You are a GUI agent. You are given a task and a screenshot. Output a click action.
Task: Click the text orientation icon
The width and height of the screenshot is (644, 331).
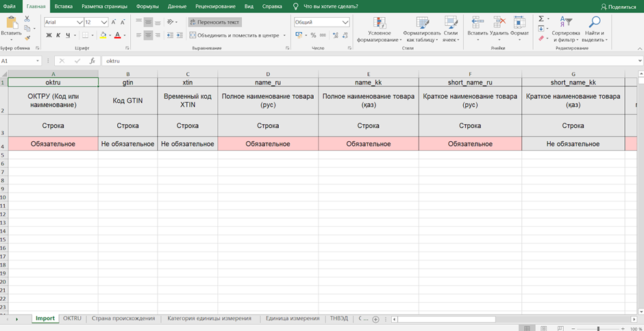tap(171, 22)
